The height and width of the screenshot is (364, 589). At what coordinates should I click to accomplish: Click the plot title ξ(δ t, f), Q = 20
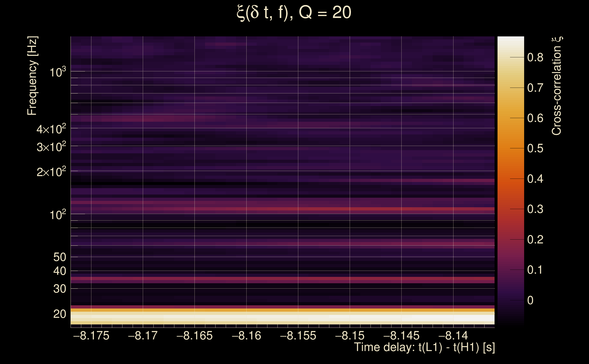(294, 13)
